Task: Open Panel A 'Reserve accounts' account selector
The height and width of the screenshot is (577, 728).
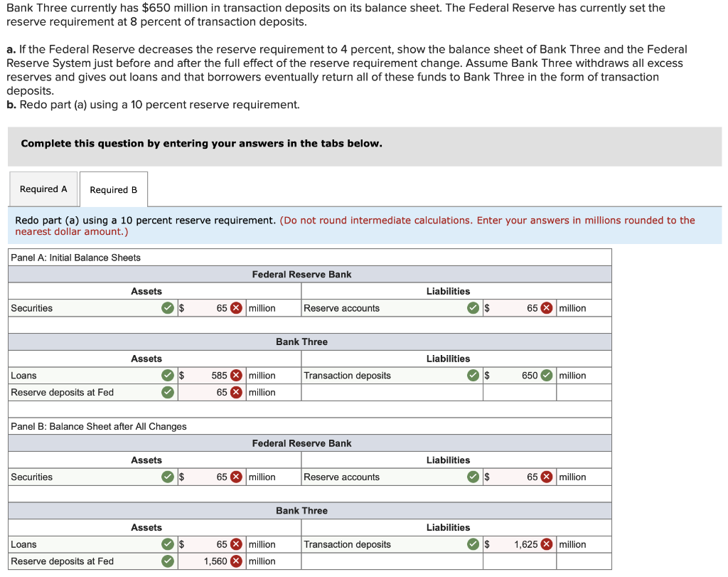Action: [392, 308]
